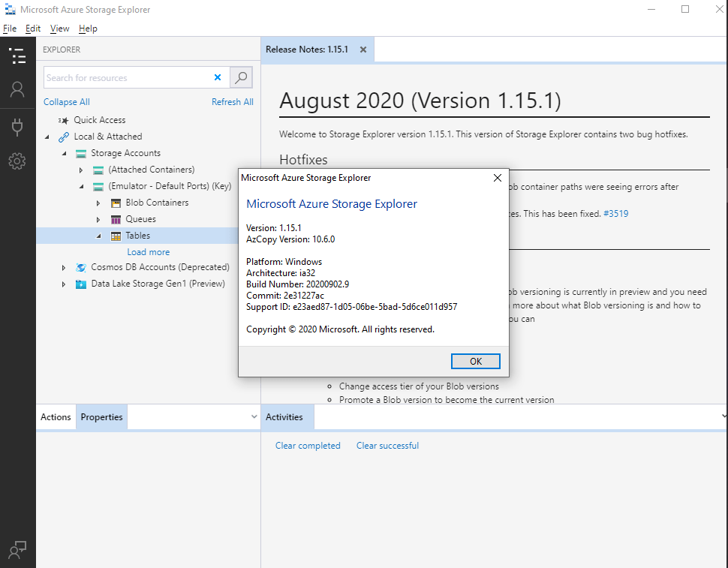Image resolution: width=728 pixels, height=568 pixels.
Task: Click the Feedback icon at the sidebar bottom
Action: click(x=17, y=550)
